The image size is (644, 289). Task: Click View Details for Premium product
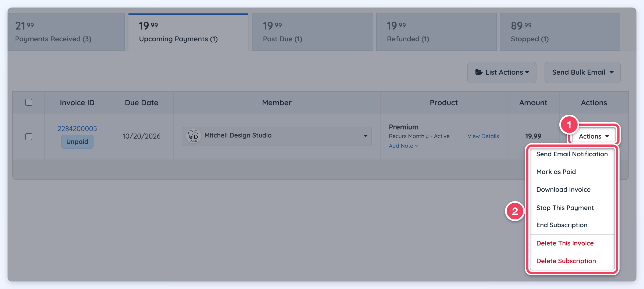click(x=483, y=136)
